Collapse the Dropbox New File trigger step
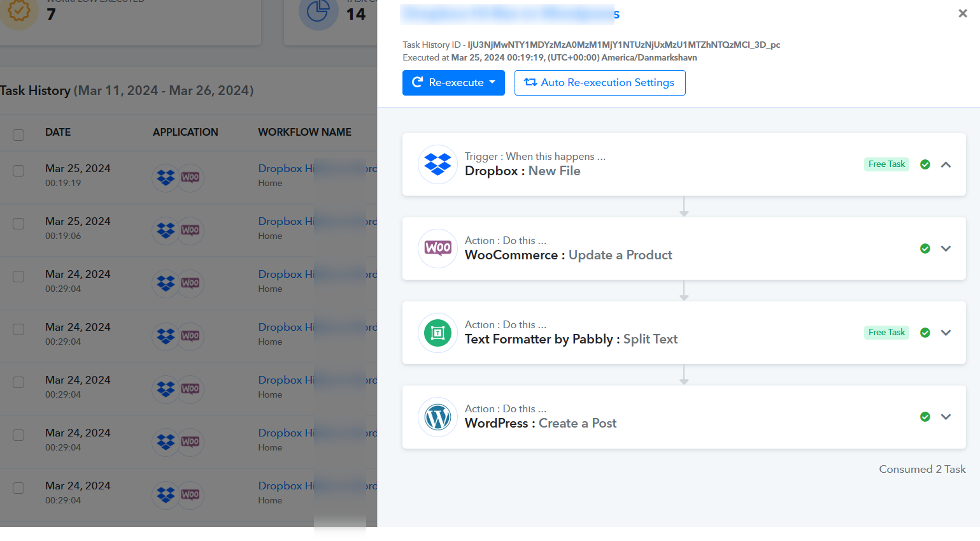980x541 pixels. 946,164
